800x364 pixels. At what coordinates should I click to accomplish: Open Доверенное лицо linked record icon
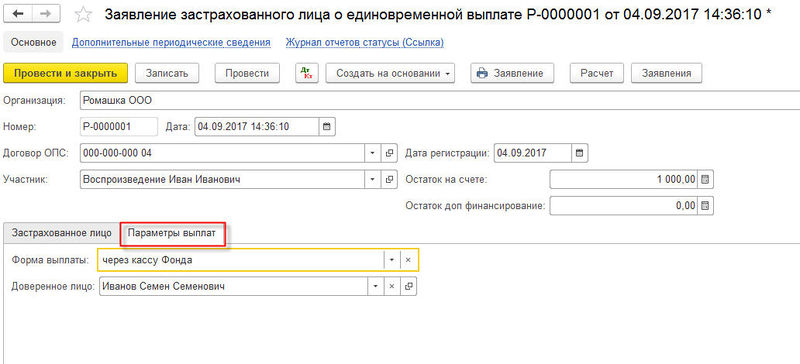[x=409, y=286]
